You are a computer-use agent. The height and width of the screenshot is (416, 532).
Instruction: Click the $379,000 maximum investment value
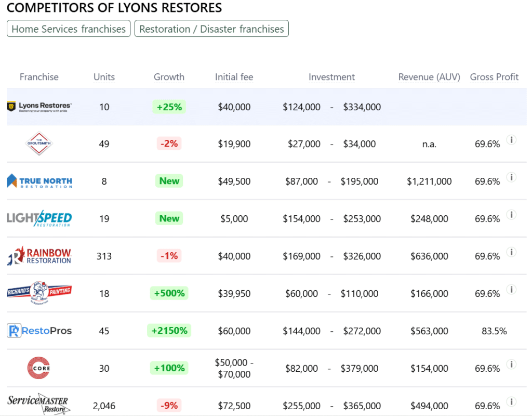360,369
